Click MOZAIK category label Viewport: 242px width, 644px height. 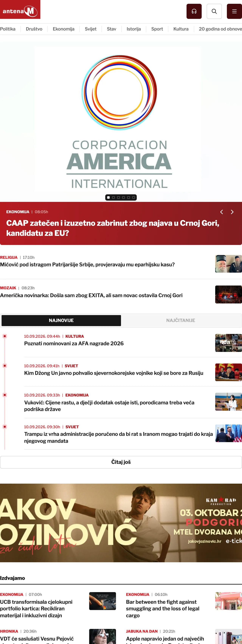tap(8, 288)
